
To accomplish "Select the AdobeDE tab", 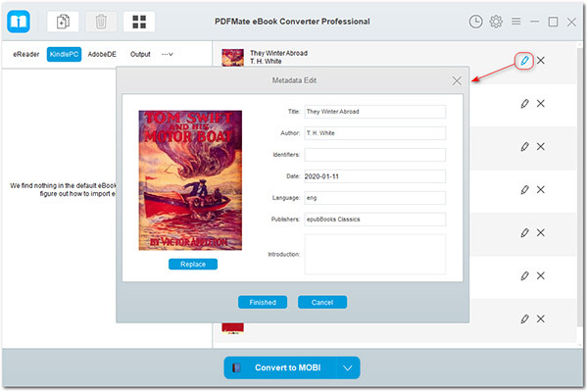I will tap(101, 54).
